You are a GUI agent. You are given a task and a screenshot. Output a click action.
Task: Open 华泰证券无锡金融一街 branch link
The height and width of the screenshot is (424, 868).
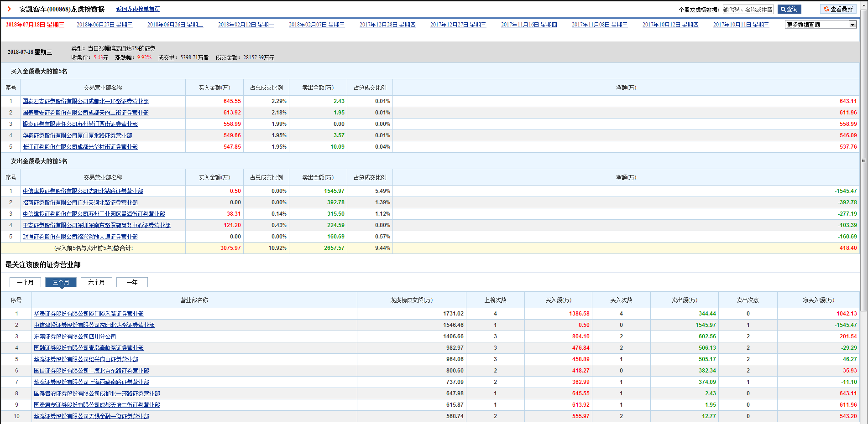[91, 416]
